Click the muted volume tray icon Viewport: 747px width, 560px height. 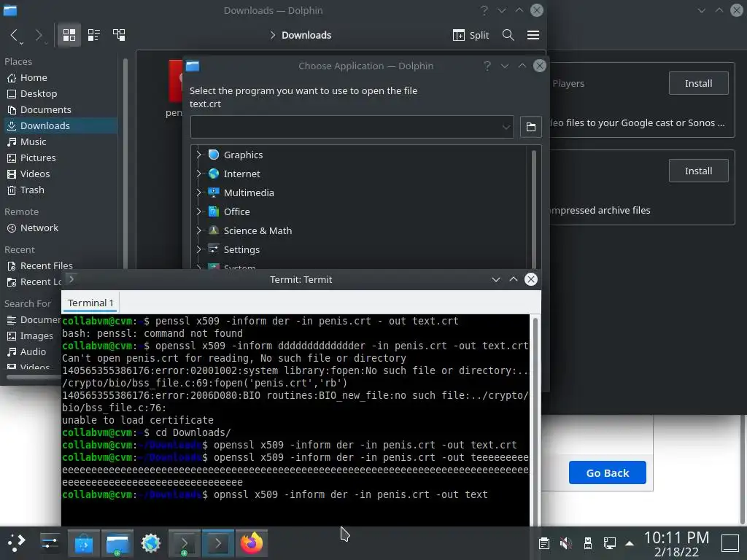566,543
